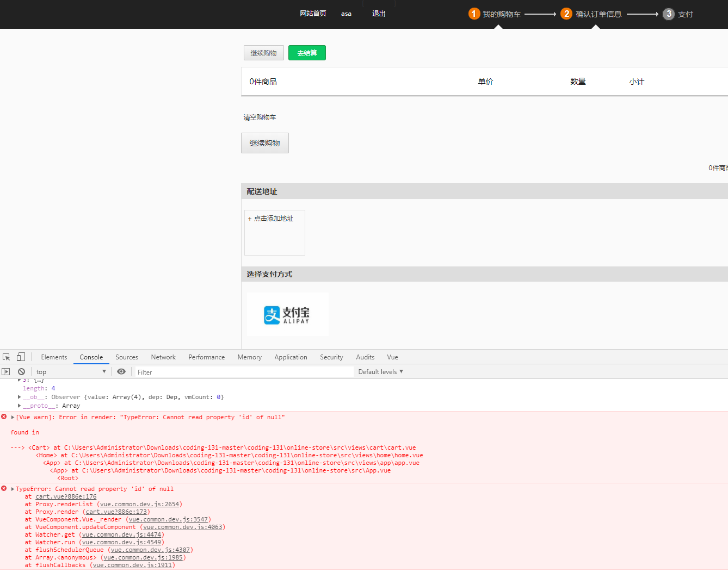Open vue.common.dev.js:2654 source link
The image size is (728, 572).
coord(139,505)
